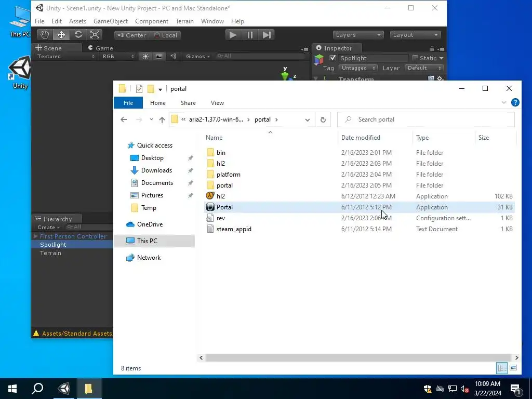Open Unity GameObject menu
This screenshot has height=399, width=532.
(111, 21)
